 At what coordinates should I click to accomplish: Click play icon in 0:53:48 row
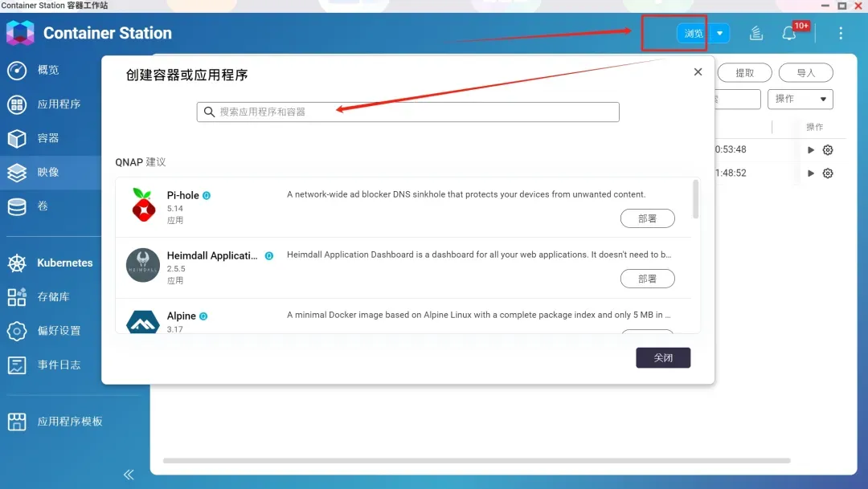[811, 150]
